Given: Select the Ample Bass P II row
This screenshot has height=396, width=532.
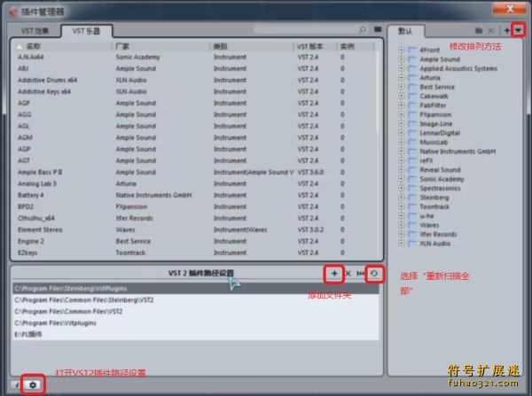Looking at the screenshot, I should coord(195,172).
